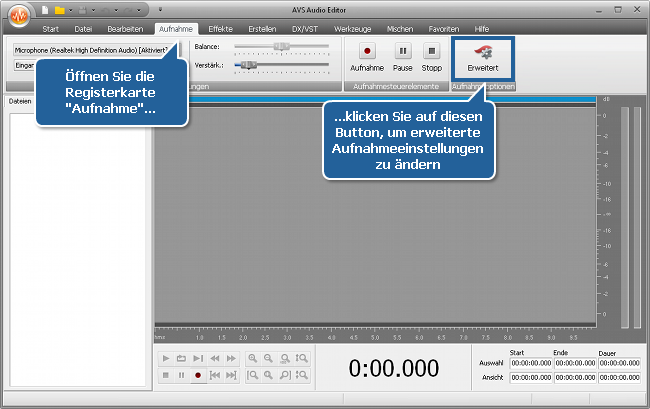Image resolution: width=650 pixels, height=409 pixels.
Task: Click the ribbon Stopp button
Action: click(432, 58)
